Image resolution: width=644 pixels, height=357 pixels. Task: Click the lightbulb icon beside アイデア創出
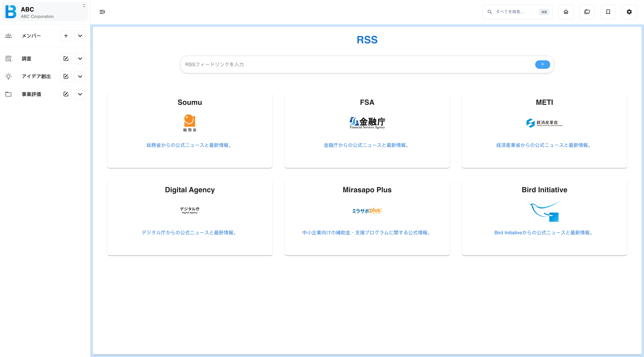pyautogui.click(x=8, y=76)
